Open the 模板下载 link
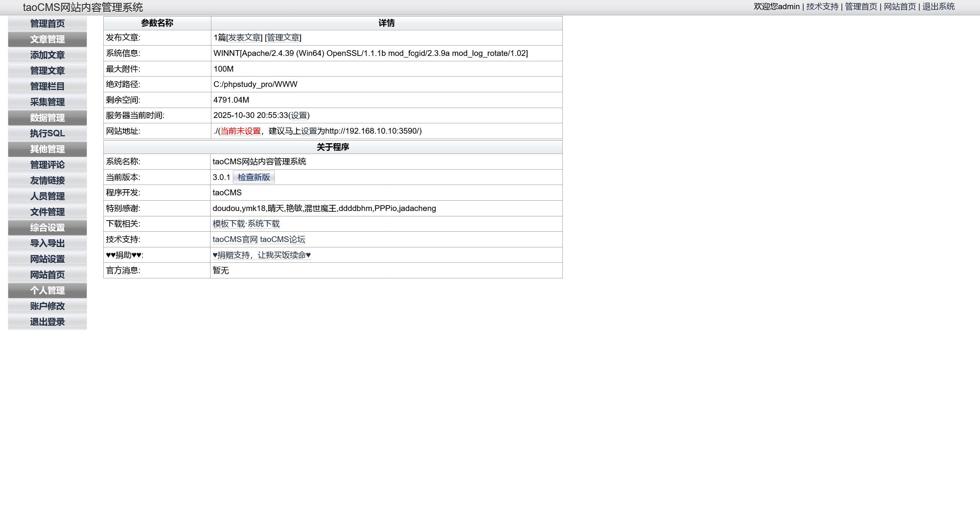Image resolution: width=980 pixels, height=525 pixels. [x=229, y=224]
